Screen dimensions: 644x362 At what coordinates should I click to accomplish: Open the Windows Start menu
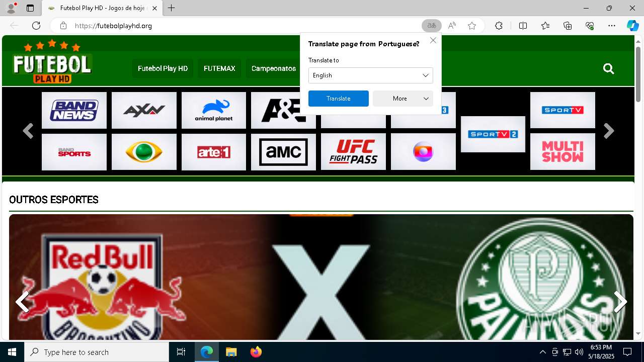coord(12,352)
